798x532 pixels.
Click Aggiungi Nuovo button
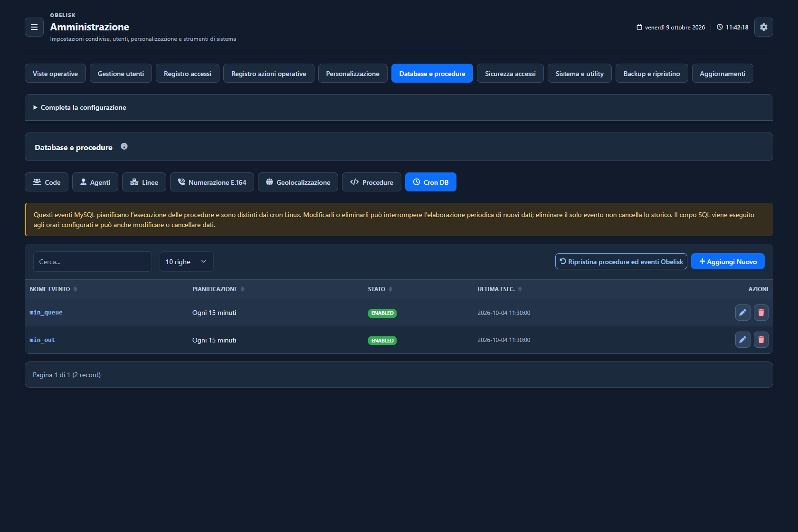pos(728,261)
